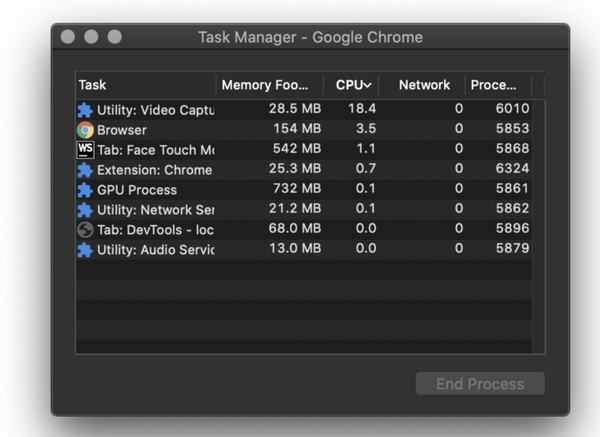
Task: Click the 3.5 CPU value
Action: tap(366, 129)
